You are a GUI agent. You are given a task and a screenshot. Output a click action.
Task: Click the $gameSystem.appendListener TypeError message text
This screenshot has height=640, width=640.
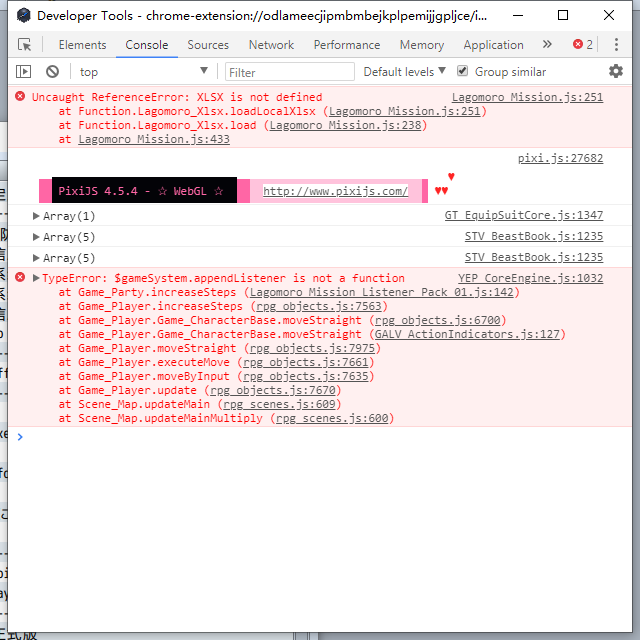(223, 278)
